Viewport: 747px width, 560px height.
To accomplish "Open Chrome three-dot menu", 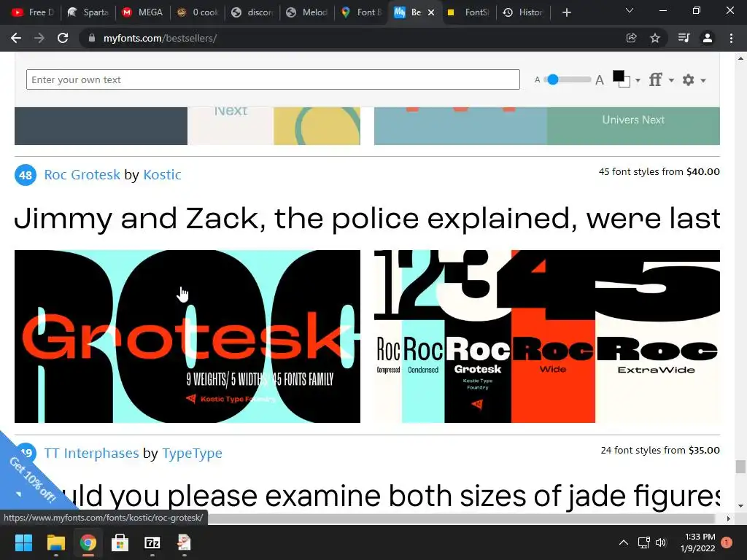I will coord(731,38).
